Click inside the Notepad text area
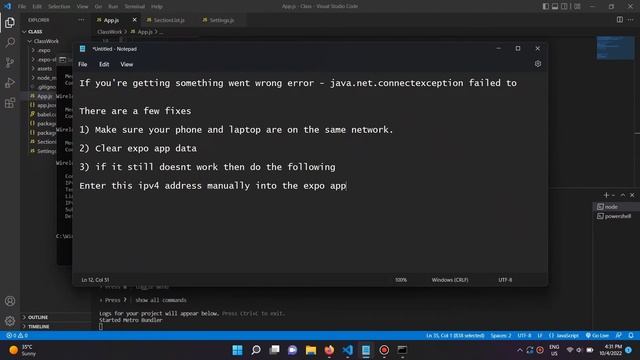 click(310, 173)
